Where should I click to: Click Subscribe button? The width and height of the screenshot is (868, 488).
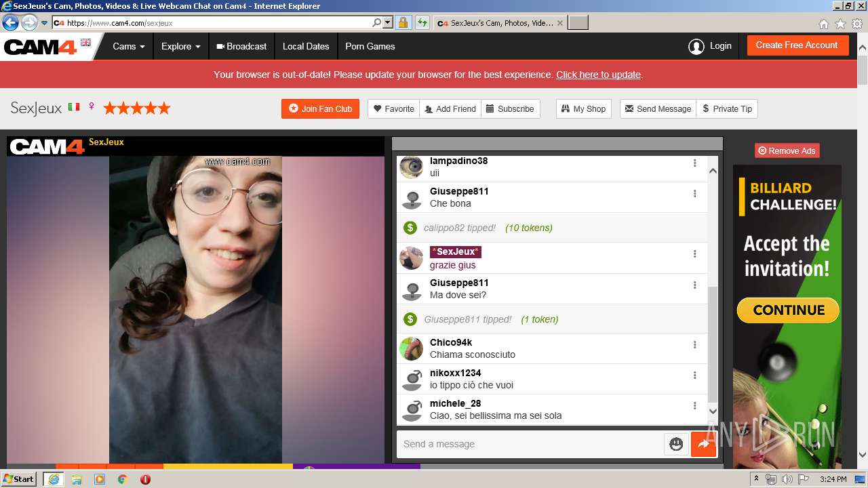tap(510, 108)
